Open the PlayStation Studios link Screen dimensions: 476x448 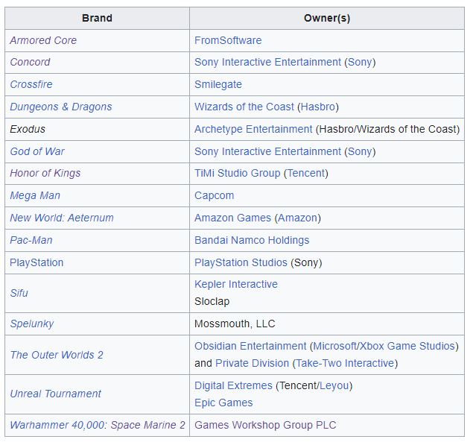[241, 262]
